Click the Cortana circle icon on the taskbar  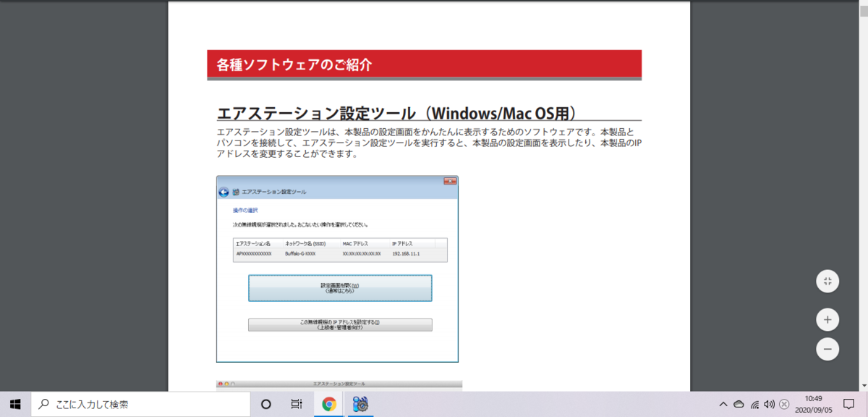coord(265,404)
